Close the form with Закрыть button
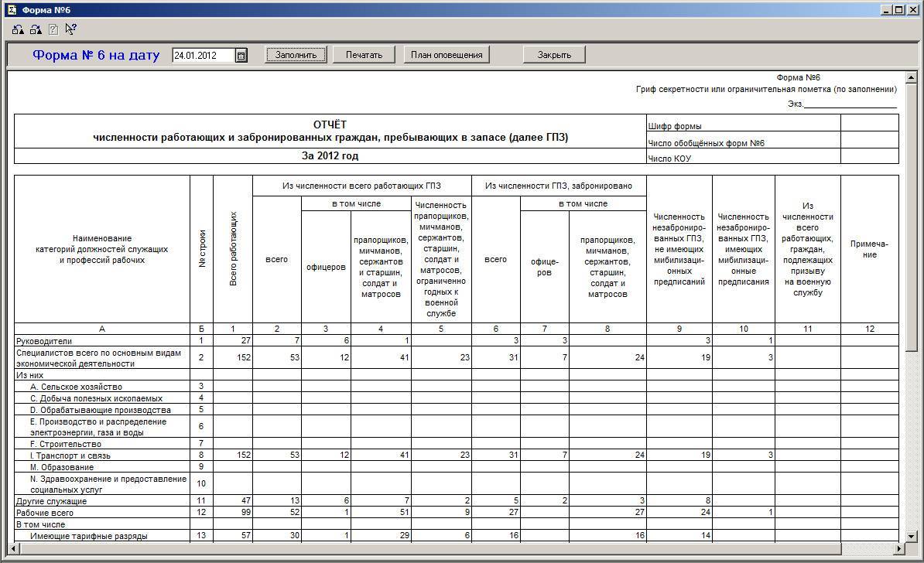Screen dimensions: 924x563 click(x=555, y=55)
